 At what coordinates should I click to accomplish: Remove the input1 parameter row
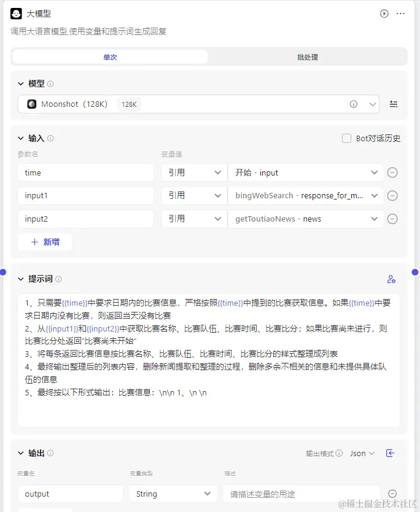click(392, 196)
